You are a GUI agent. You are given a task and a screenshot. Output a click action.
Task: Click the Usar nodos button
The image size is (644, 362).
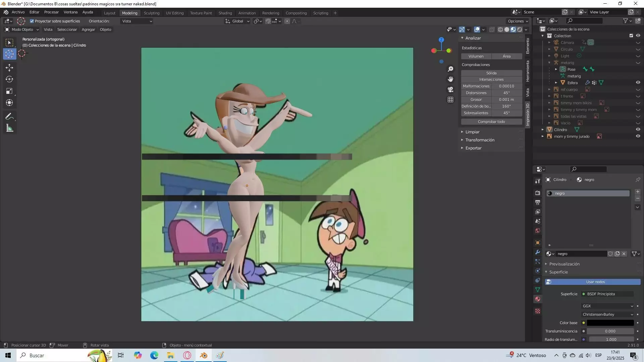(x=593, y=282)
